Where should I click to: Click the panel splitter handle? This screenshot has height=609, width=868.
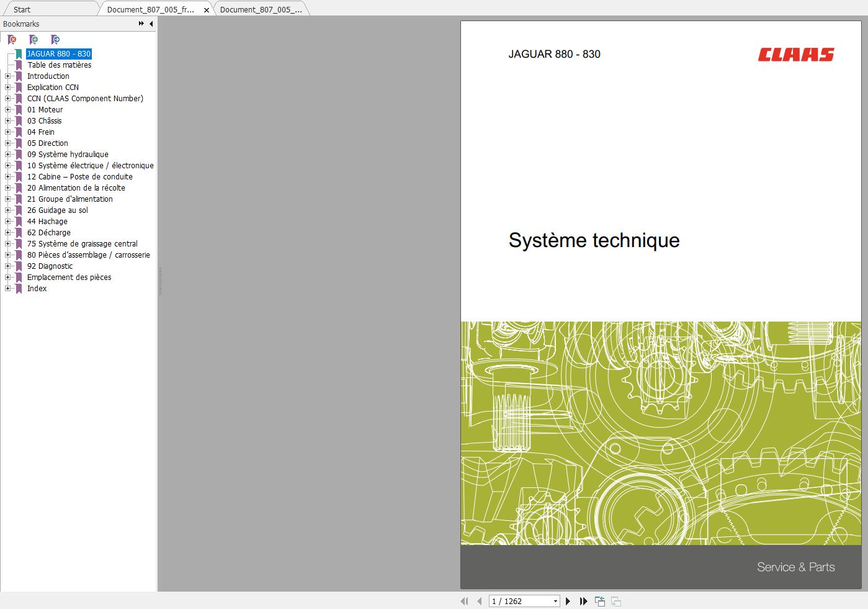(x=160, y=281)
